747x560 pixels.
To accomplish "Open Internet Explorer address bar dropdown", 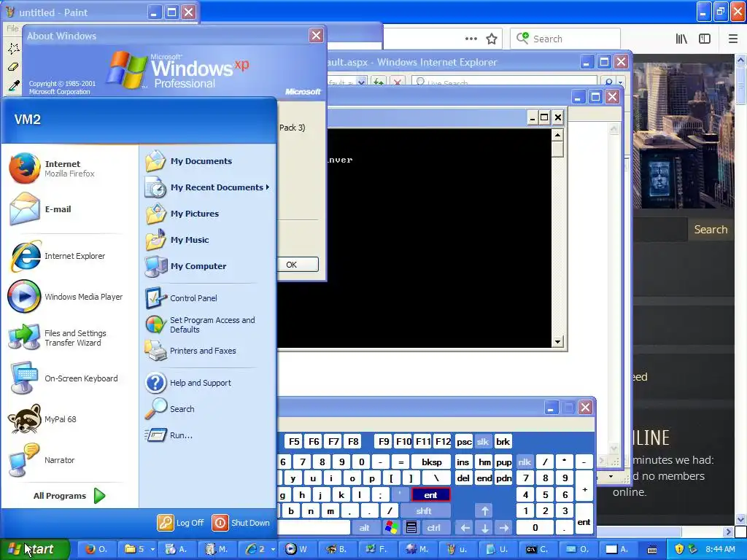I will [x=362, y=82].
